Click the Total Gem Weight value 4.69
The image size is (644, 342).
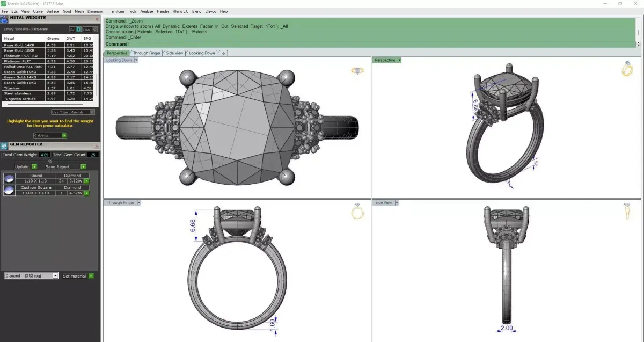click(x=44, y=155)
